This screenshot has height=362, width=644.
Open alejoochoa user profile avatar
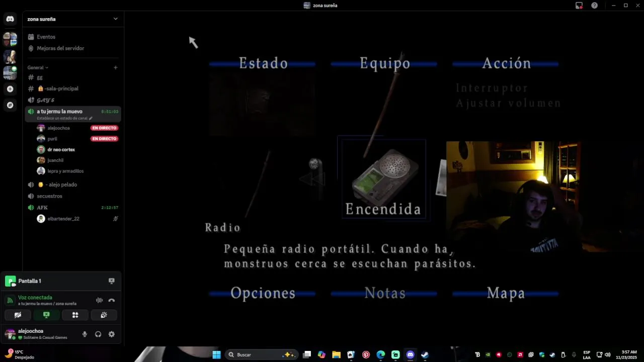point(10,334)
